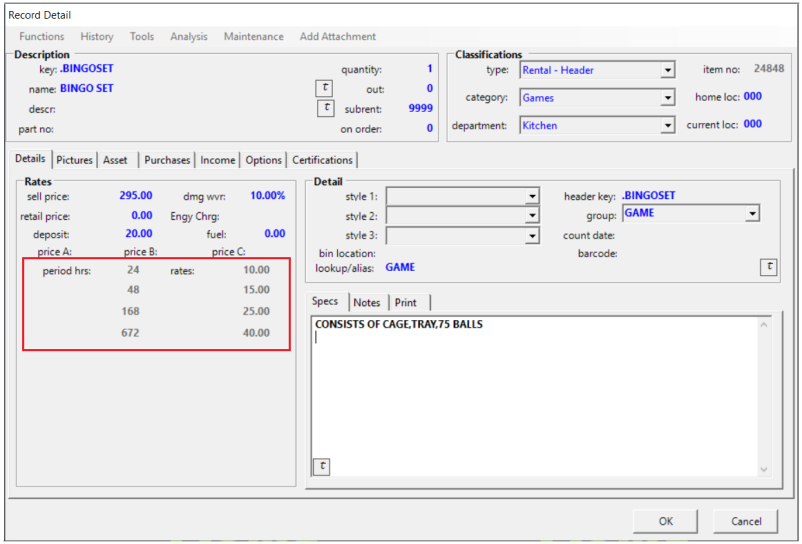Switch to the Purchases tab
Screen dimensions: 802x544
[167, 160]
